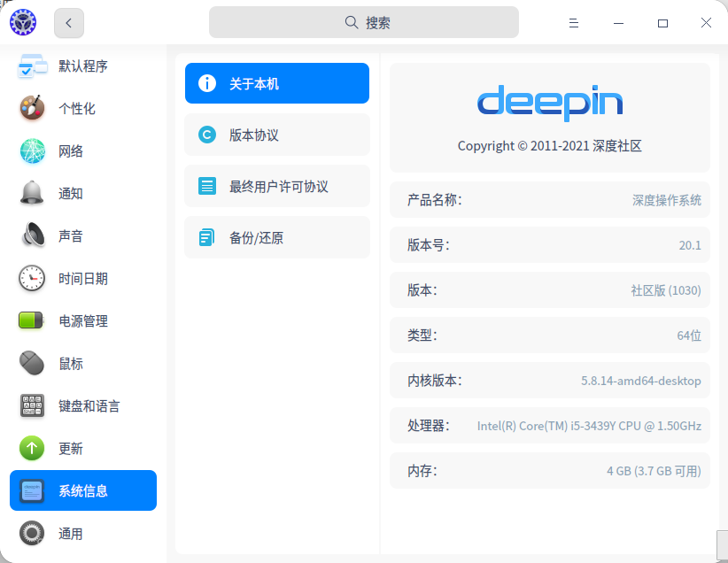Click the back arrow button
The height and width of the screenshot is (563, 728).
click(x=69, y=23)
